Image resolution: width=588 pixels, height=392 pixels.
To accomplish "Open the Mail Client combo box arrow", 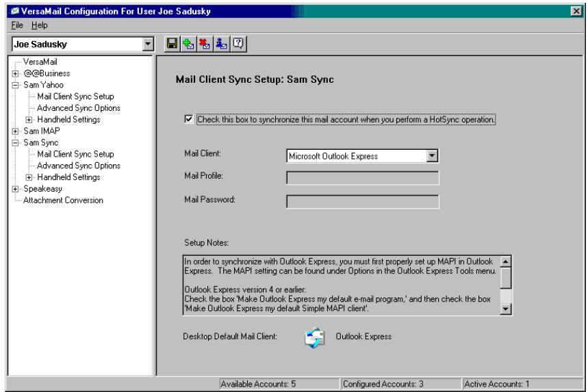I will click(432, 156).
